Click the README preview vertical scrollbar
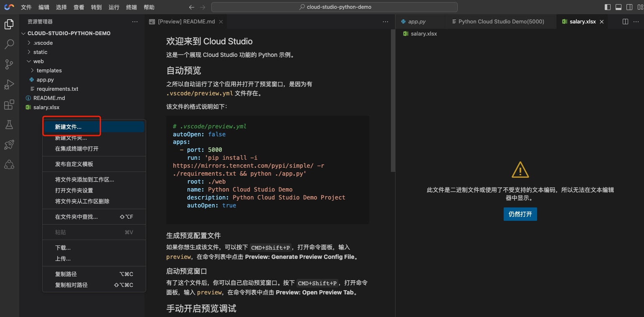Image resolution: width=644 pixels, height=317 pixels. point(393,100)
